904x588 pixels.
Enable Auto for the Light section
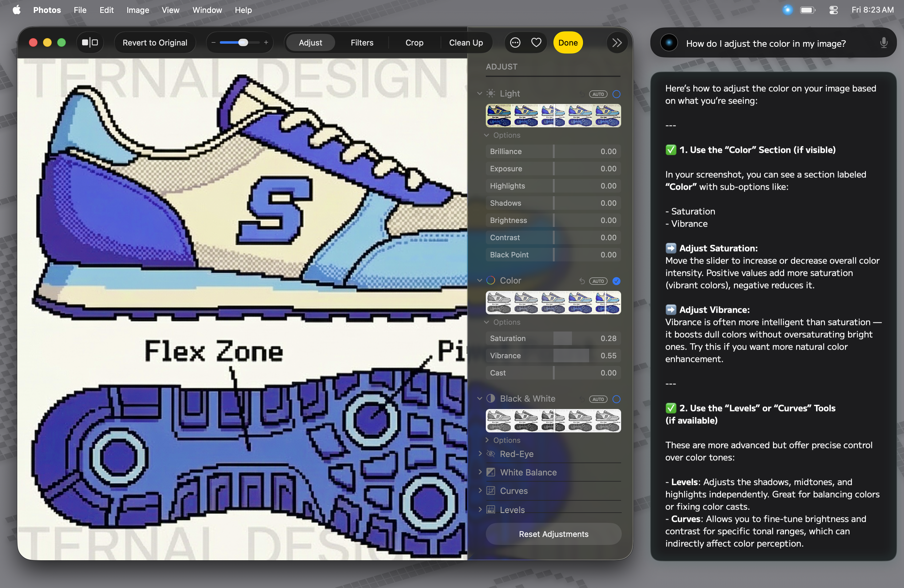598,94
